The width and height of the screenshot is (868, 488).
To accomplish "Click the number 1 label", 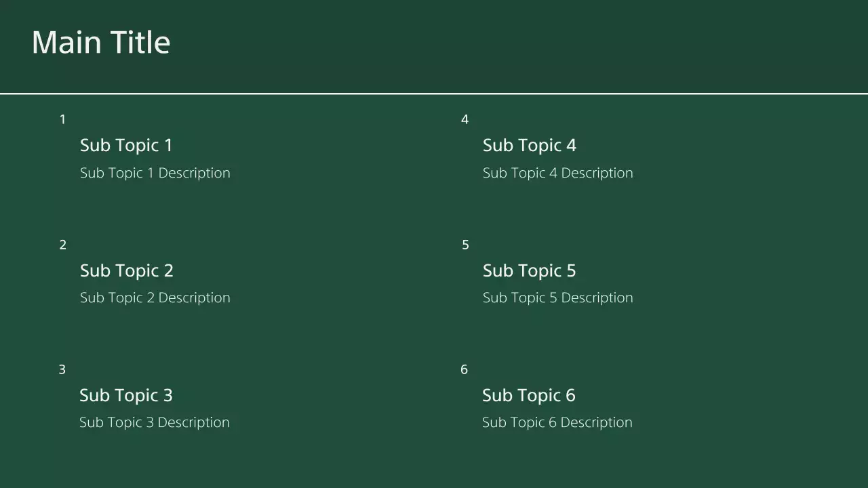I will click(62, 120).
